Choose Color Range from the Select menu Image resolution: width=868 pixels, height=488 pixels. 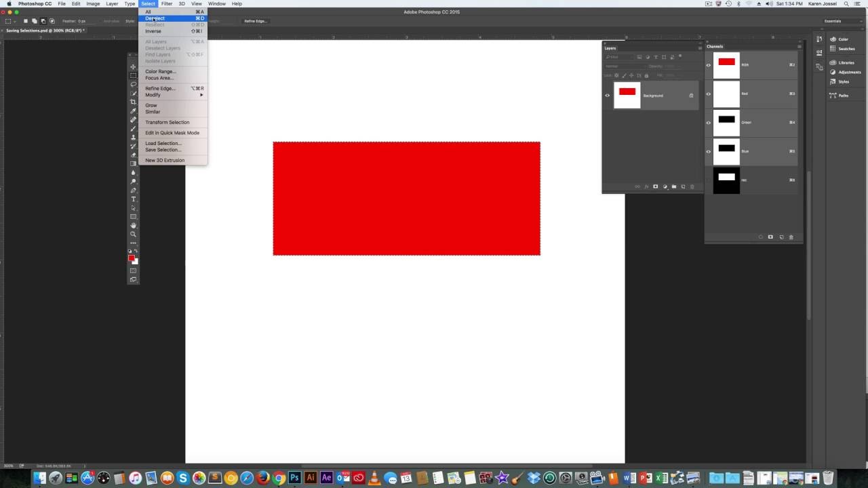pyautogui.click(x=173, y=71)
